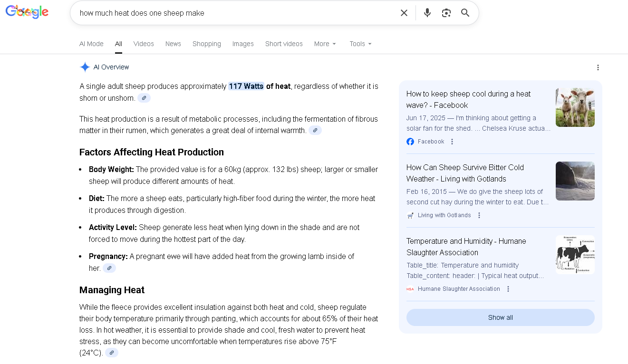
Task: Open three-dot menu beside Facebook source
Action: pyautogui.click(x=452, y=142)
